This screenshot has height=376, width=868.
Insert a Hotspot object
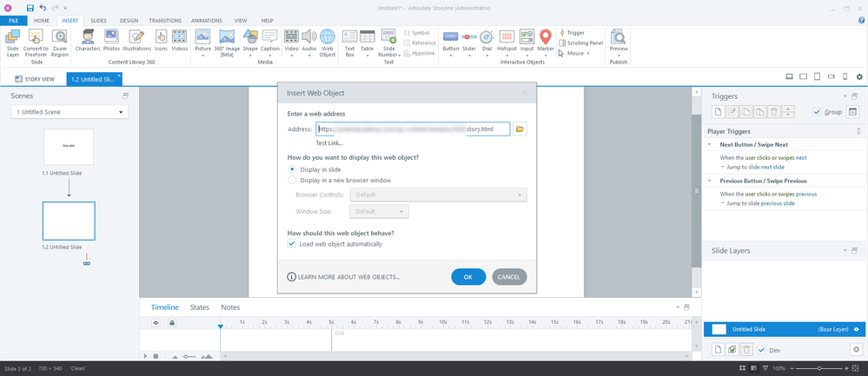(506, 40)
